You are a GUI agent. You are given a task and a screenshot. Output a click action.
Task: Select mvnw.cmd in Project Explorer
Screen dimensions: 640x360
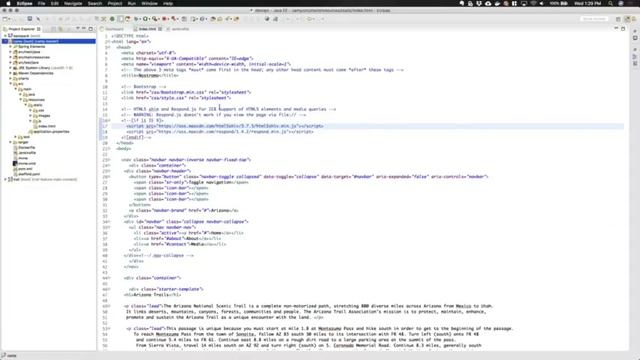point(24,163)
